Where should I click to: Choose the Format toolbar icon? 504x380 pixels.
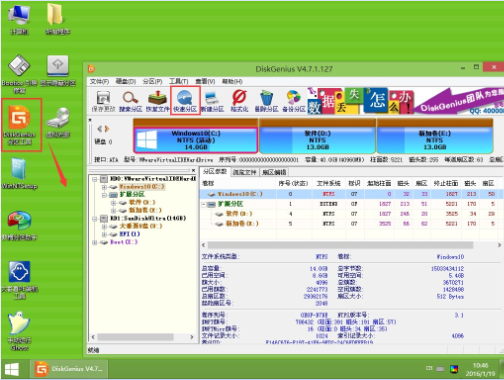(x=239, y=101)
